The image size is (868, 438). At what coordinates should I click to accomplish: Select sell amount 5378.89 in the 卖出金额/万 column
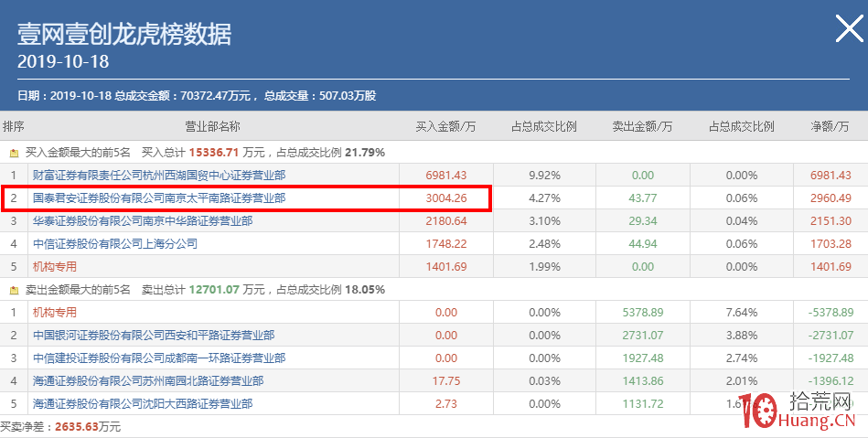click(x=643, y=313)
